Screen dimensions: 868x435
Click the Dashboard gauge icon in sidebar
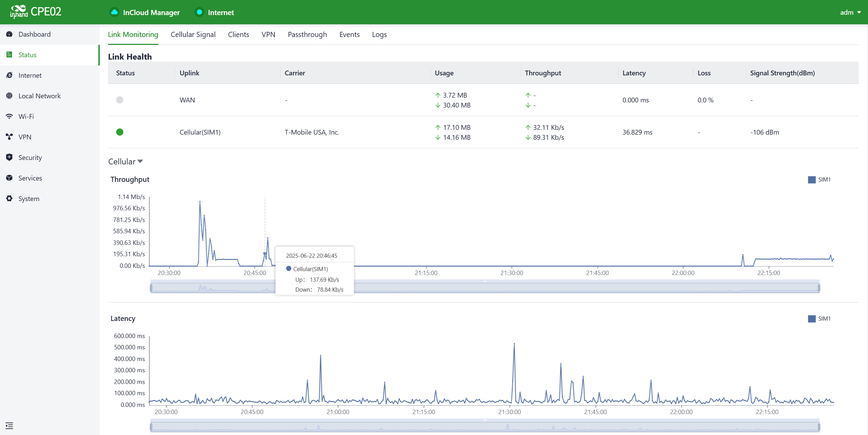9,34
